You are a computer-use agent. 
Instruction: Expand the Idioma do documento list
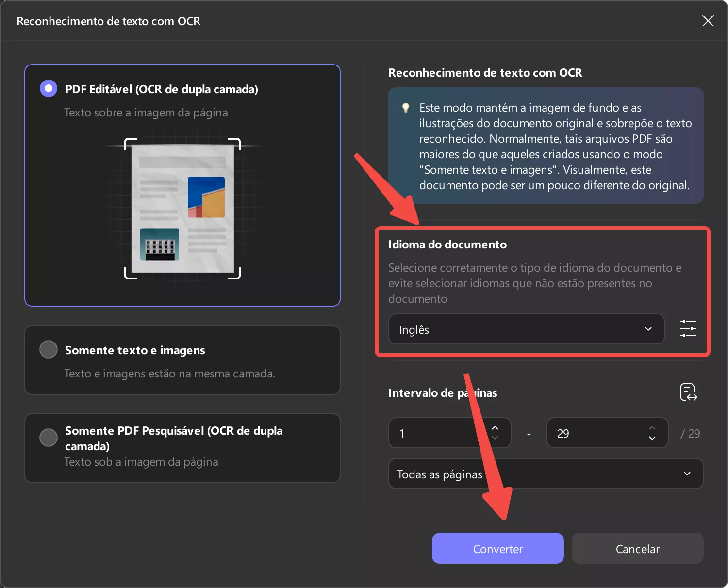[x=526, y=329]
